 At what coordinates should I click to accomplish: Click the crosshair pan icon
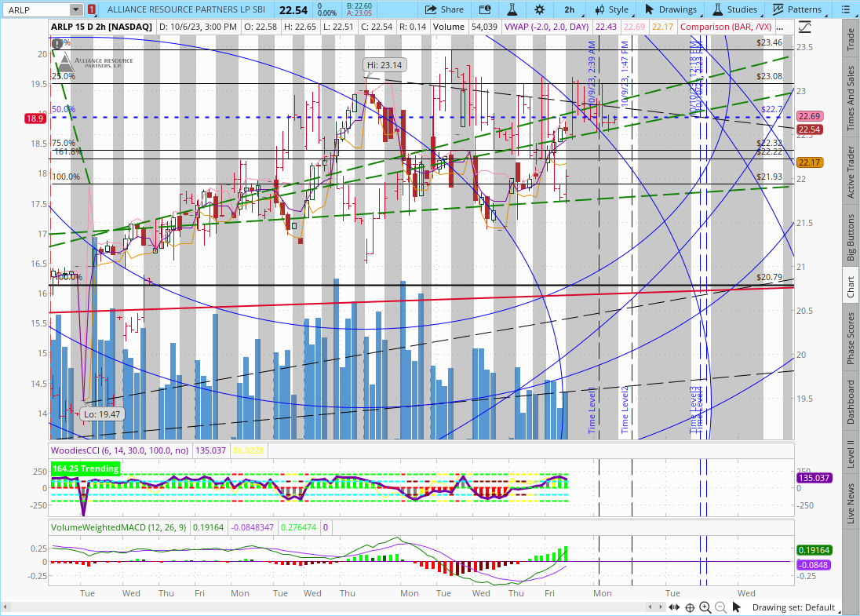coord(690,607)
